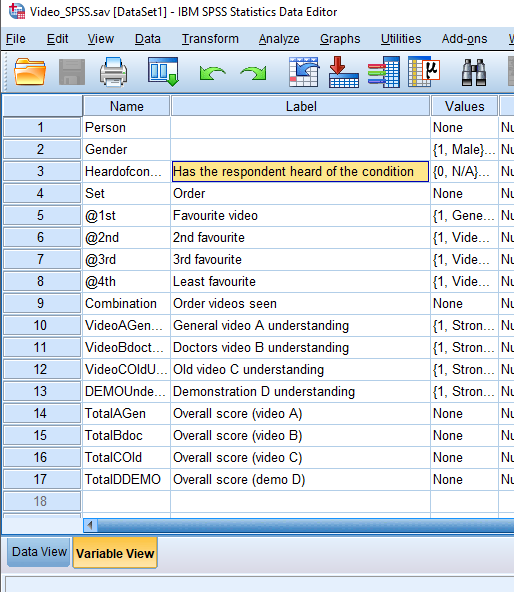The height and width of the screenshot is (592, 514).
Task: Open the Utilities menu
Action: 401,39
